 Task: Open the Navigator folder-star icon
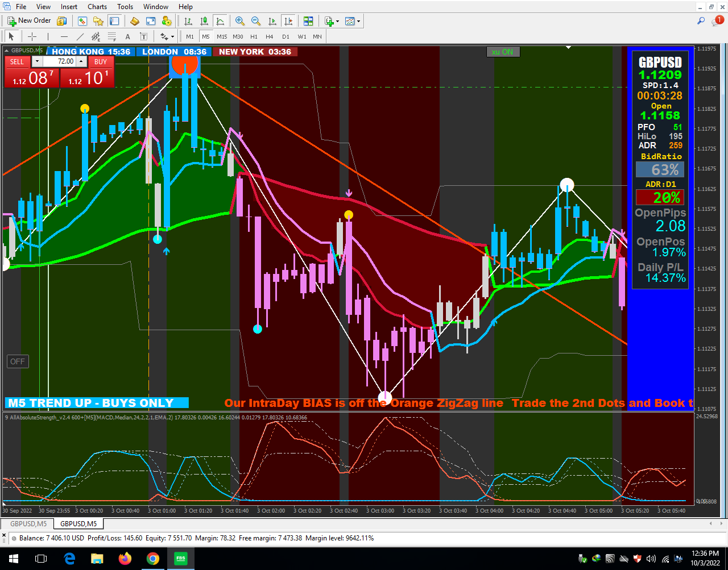98,21
